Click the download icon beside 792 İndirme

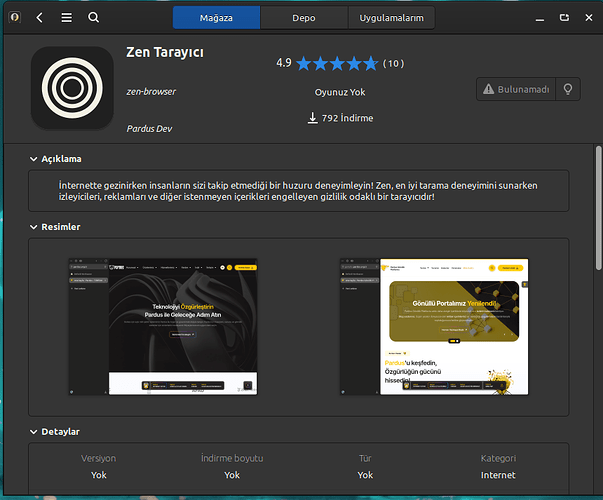[312, 119]
